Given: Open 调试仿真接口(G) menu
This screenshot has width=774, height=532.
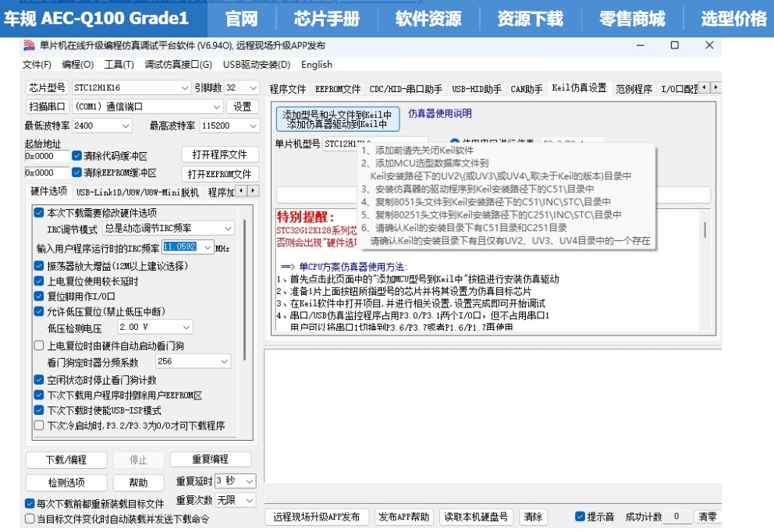Looking at the screenshot, I should coord(178,65).
